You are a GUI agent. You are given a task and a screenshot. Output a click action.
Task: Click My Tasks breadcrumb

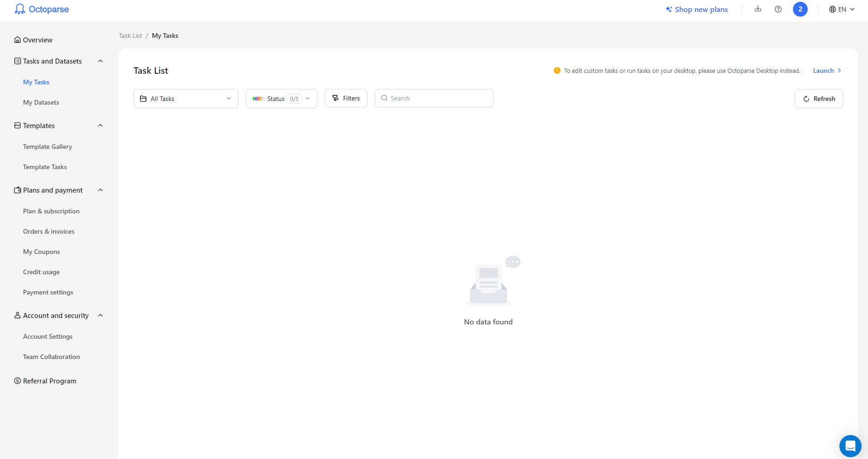(165, 35)
